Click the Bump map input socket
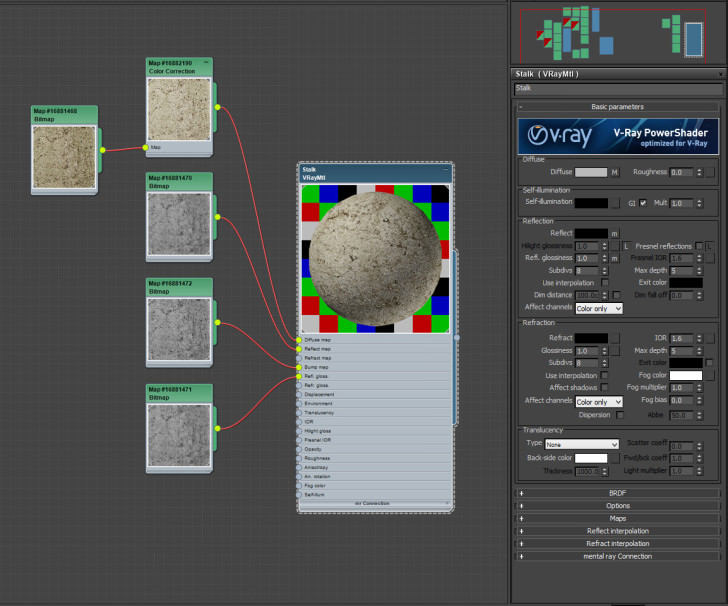 (x=299, y=367)
